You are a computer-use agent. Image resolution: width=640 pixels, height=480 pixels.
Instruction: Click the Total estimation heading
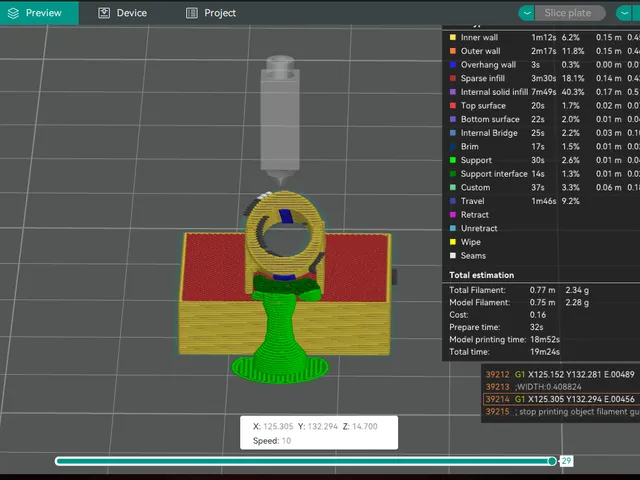482,275
